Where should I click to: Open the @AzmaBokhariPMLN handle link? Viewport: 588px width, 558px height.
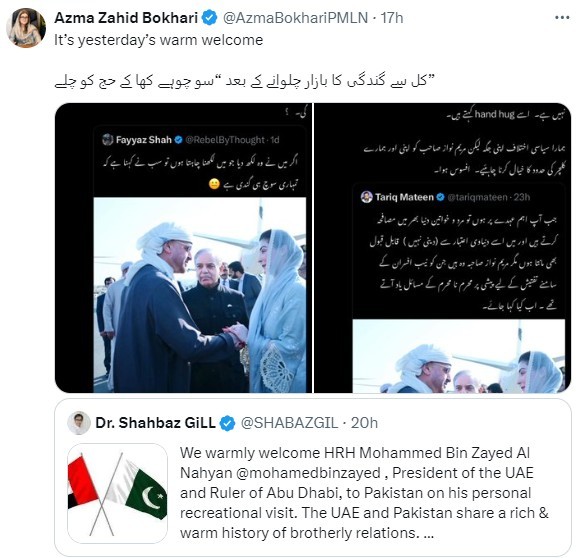(x=296, y=18)
